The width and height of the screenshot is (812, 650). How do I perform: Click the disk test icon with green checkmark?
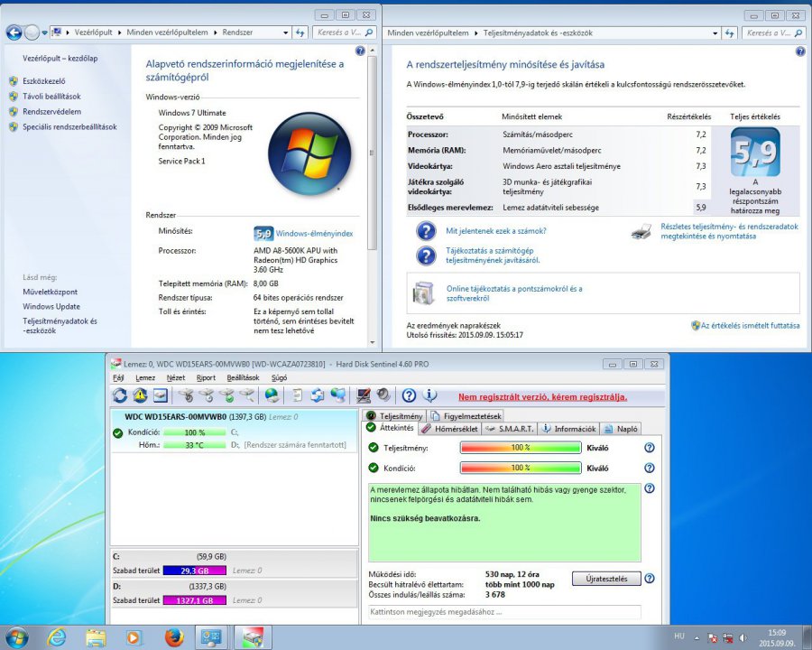pyautogui.click(x=227, y=396)
